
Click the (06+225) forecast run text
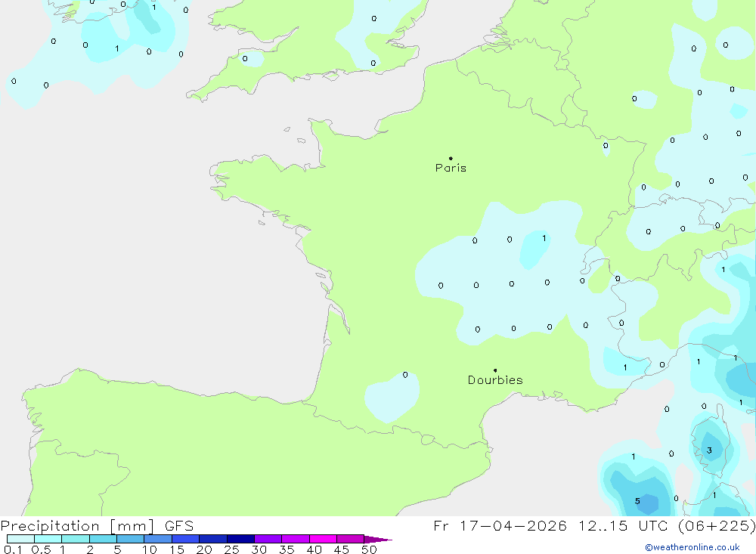pyautogui.click(x=717, y=525)
